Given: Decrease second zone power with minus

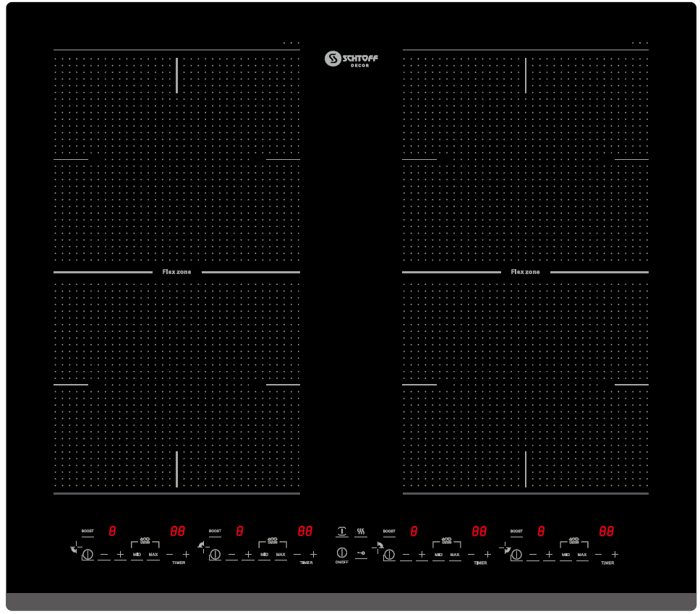Looking at the screenshot, I should click(231, 555).
